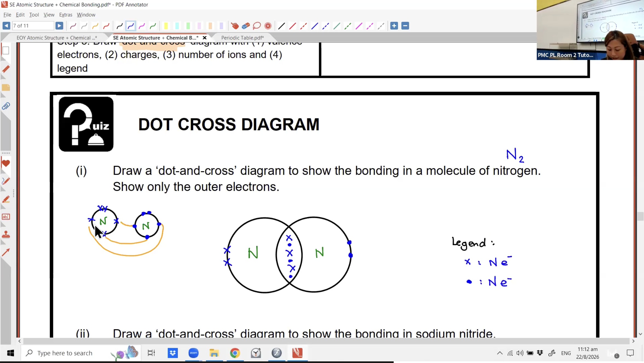Select the black pen preset

click(120, 26)
